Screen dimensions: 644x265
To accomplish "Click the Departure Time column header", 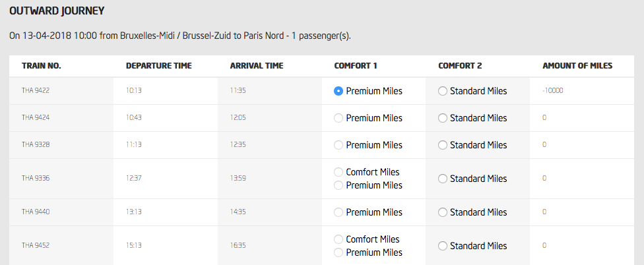I will (x=159, y=66).
